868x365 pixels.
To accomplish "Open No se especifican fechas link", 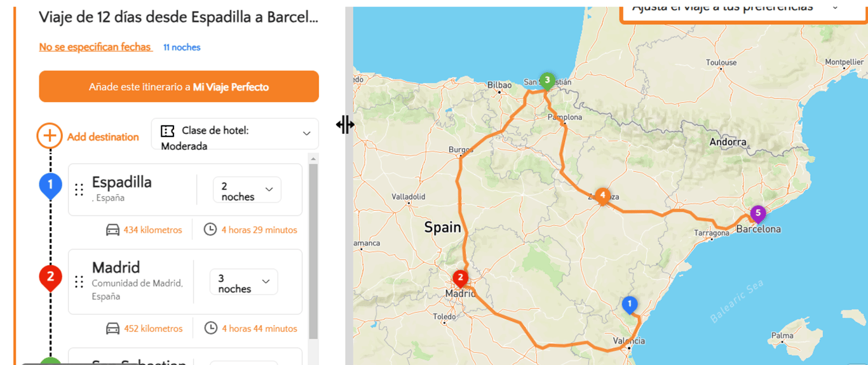I will tap(95, 47).
